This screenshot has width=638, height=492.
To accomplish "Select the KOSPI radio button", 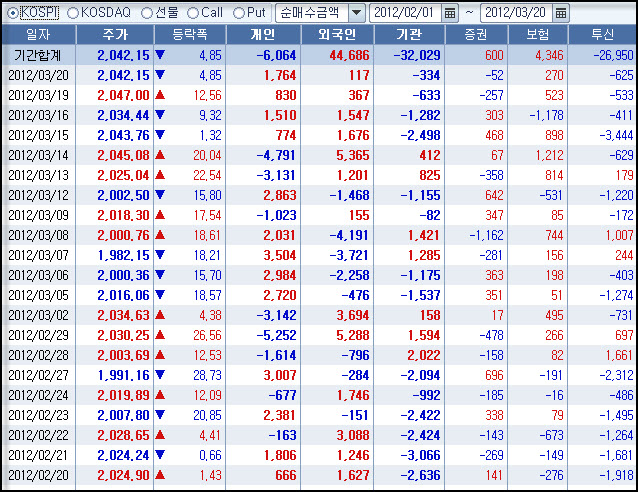I will coord(13,13).
